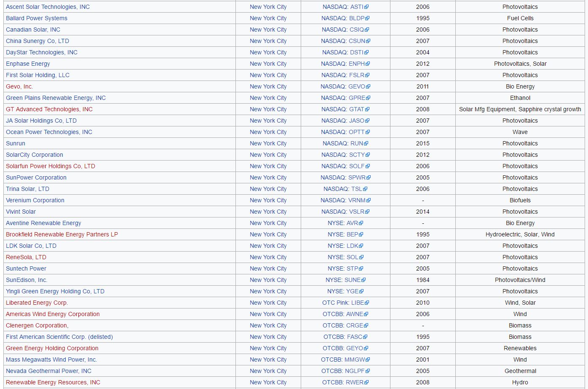The image size is (588, 389).
Task: Open Green Plains Renewable Energy, INC
Action: (x=56, y=98)
